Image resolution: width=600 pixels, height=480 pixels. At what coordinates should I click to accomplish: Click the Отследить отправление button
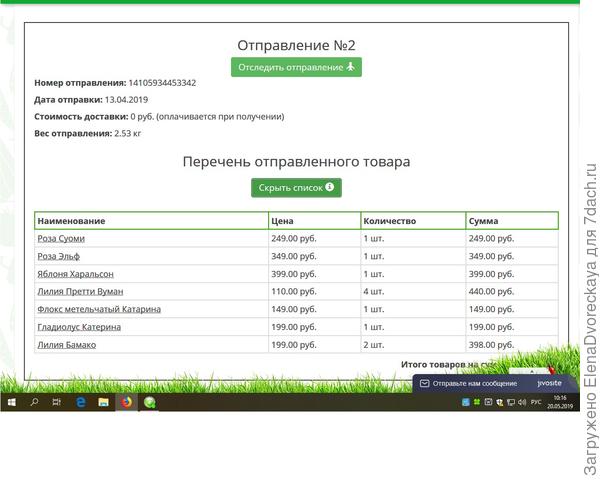(296, 67)
